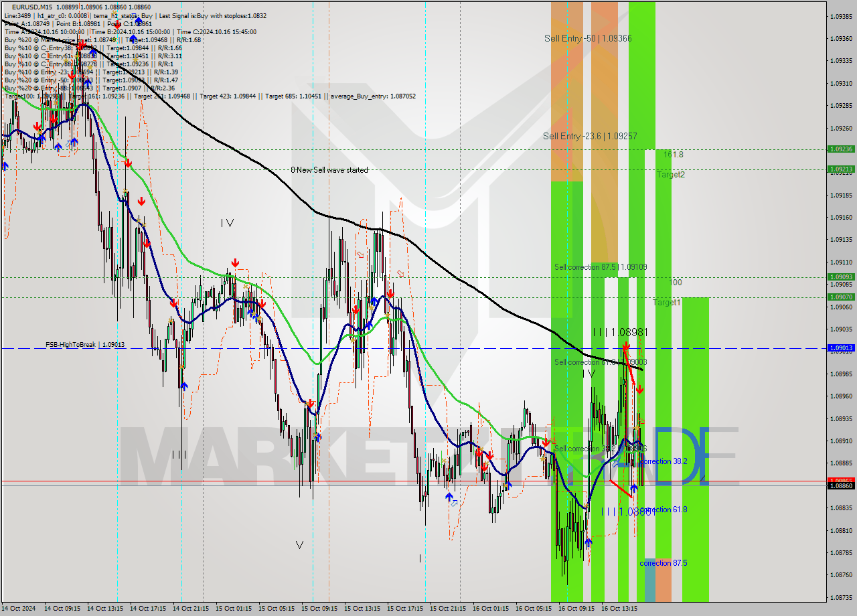Viewport: 857px width, 616px height.
Task: Click the 1.09185 price scale value
Action: click(x=840, y=195)
